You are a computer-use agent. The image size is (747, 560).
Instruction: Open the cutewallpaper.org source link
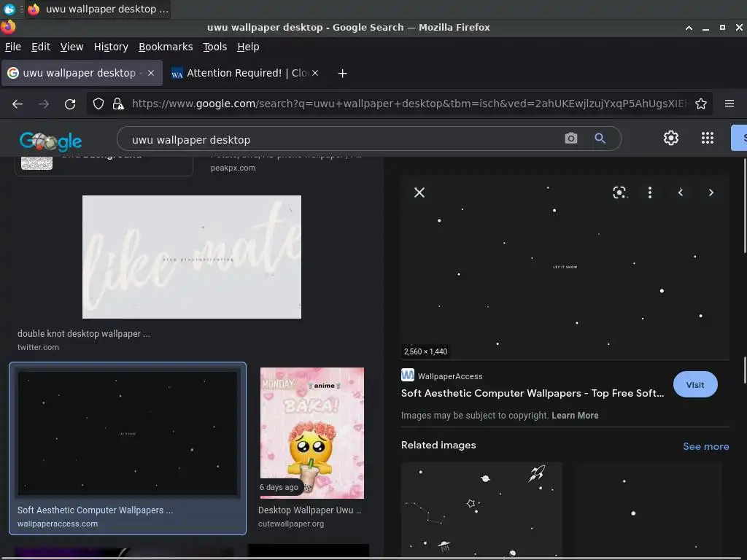(x=291, y=524)
